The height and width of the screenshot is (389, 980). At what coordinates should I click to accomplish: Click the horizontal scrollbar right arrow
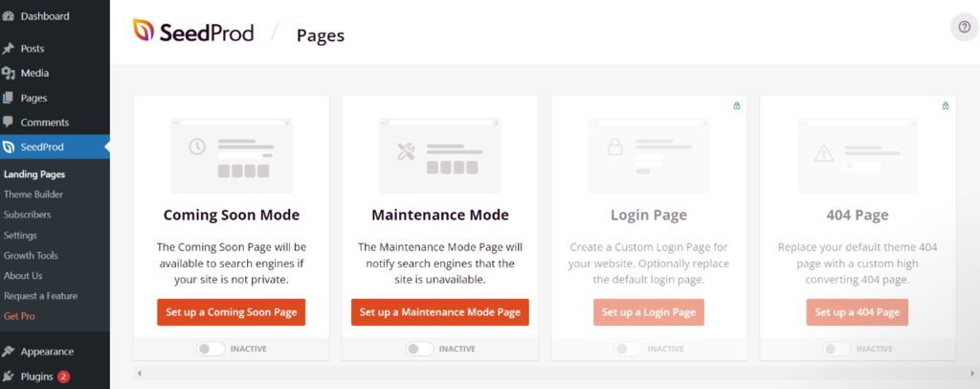972,374
